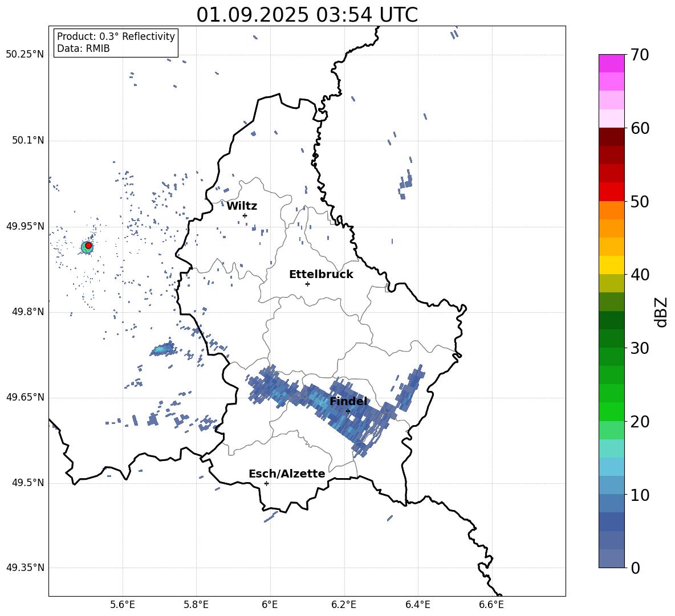This screenshot has width=675, height=616.
Task: Click the colorbar tick value 10
Action: (640, 495)
